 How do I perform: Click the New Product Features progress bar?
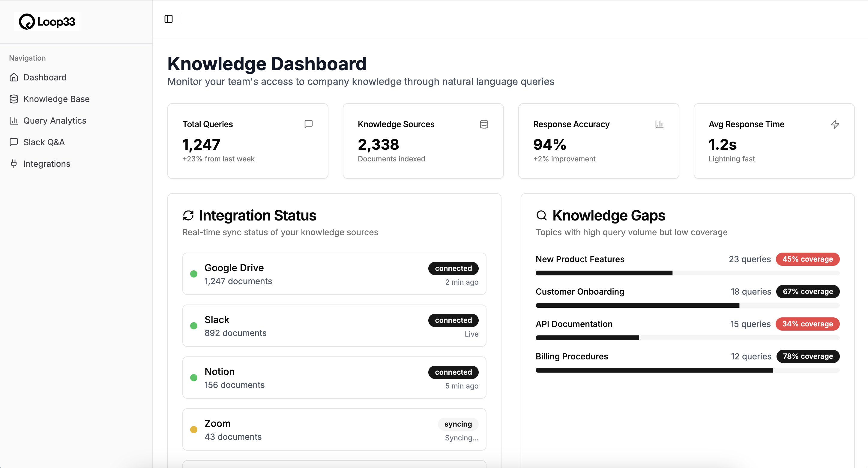click(x=687, y=273)
